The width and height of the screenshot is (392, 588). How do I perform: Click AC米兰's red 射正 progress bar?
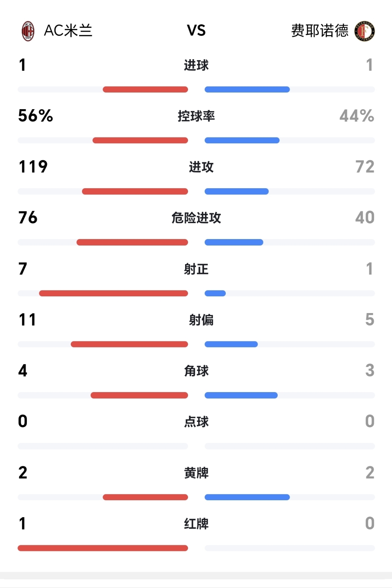point(113,293)
